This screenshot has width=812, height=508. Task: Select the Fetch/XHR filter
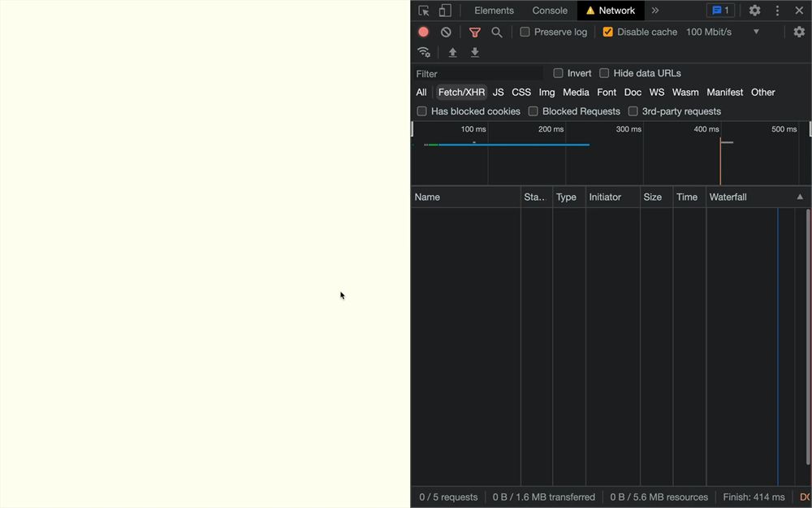(461, 93)
